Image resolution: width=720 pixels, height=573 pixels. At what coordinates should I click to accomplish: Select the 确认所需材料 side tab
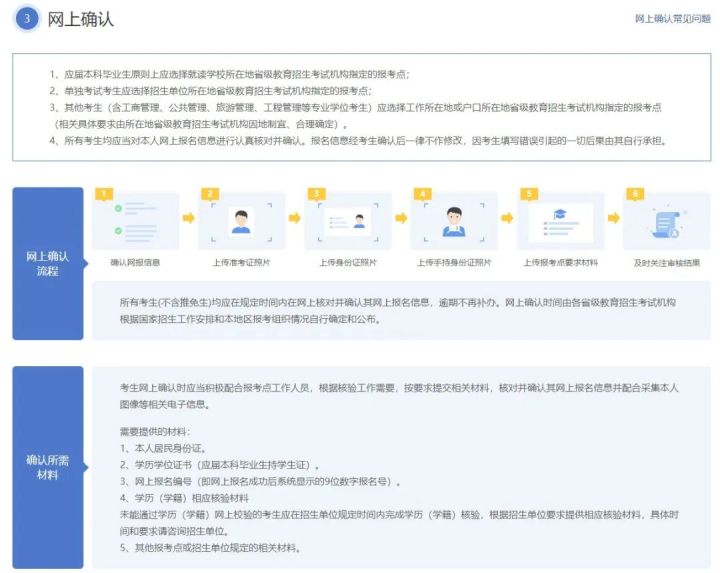(x=48, y=467)
